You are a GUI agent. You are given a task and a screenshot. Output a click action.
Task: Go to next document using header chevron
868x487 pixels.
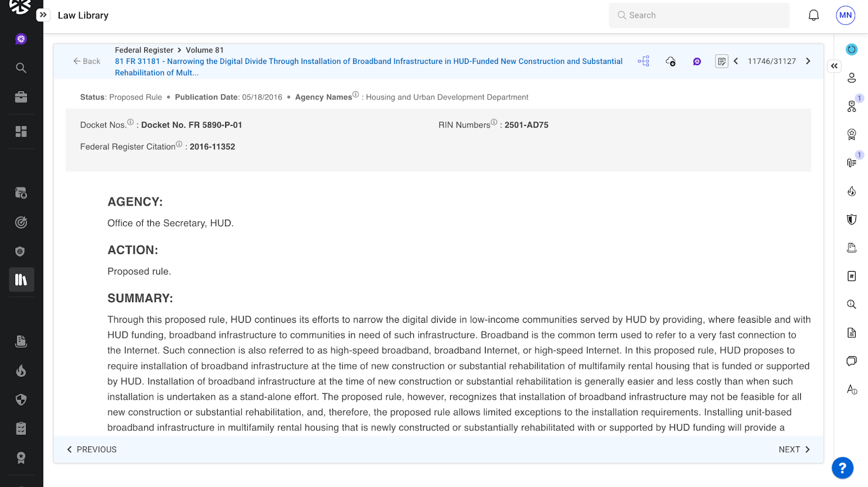(808, 61)
